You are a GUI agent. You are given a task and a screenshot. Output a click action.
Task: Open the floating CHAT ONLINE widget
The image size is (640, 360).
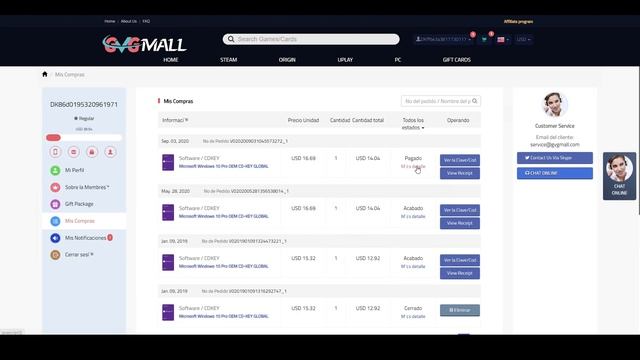(x=619, y=176)
